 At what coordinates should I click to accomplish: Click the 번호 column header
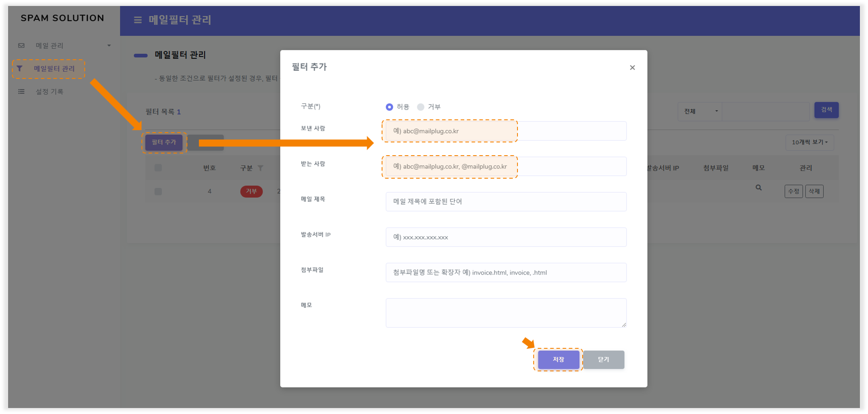click(210, 168)
